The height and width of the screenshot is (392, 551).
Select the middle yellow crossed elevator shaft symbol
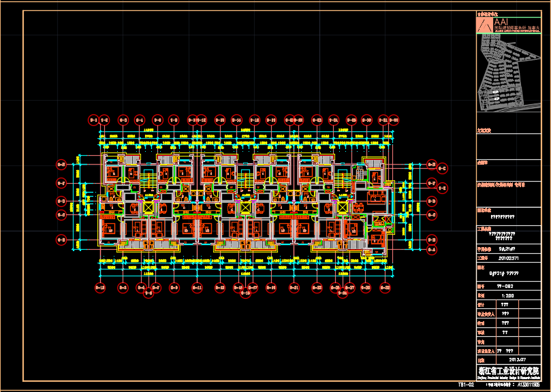pyautogui.click(x=245, y=208)
